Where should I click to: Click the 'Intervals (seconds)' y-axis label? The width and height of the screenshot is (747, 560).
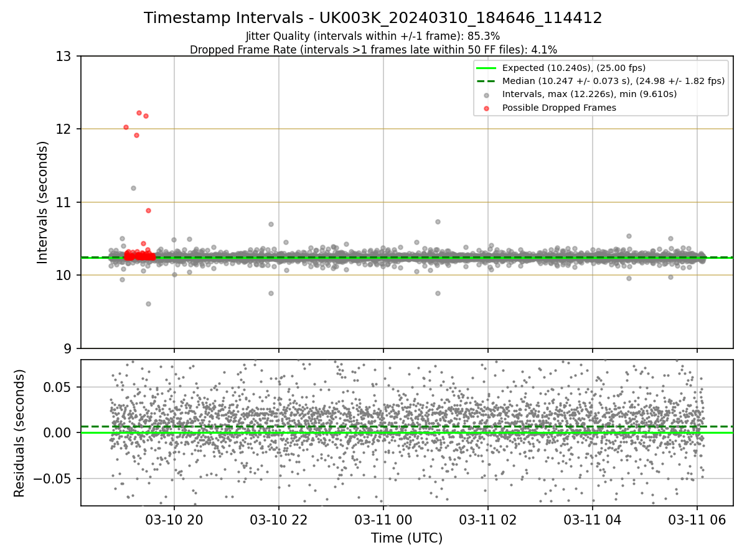coord(42,202)
